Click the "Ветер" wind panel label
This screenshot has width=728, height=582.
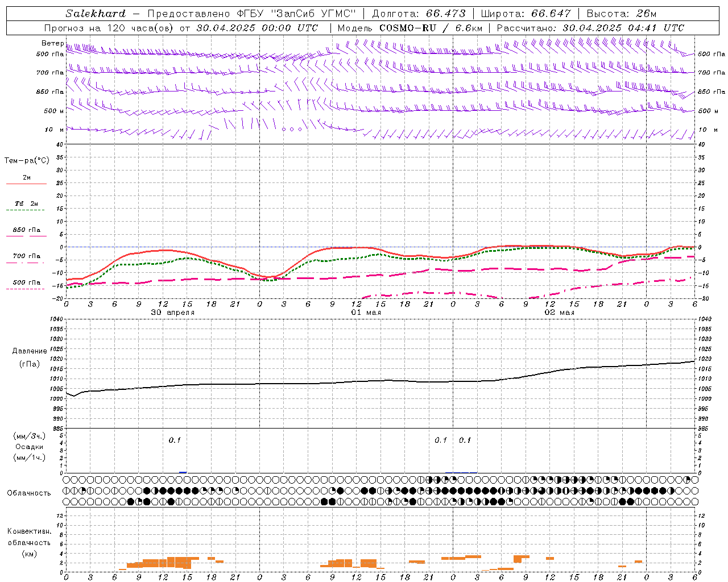[52, 43]
